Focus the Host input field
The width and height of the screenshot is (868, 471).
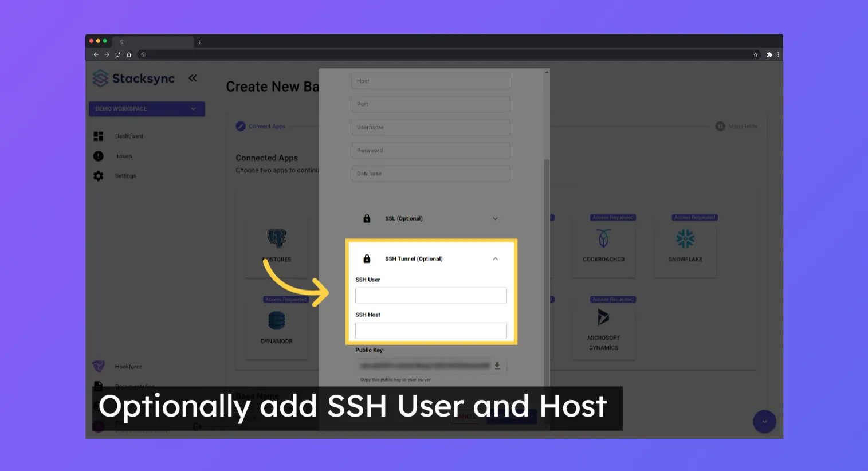pyautogui.click(x=431, y=81)
